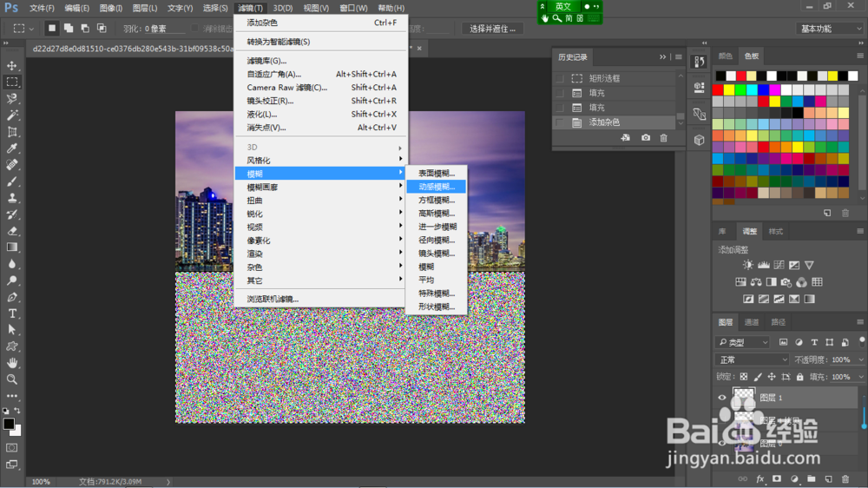868x488 pixels.
Task: Select New Selection mode button
Action: click(51, 28)
